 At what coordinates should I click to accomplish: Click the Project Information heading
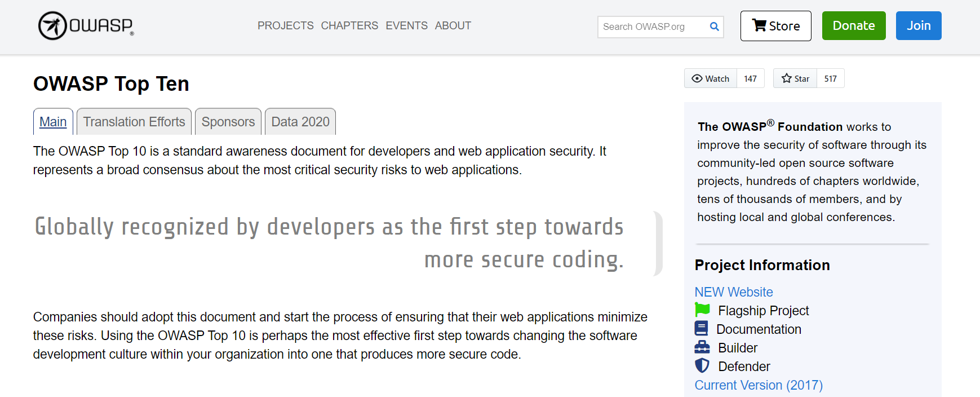coord(762,265)
